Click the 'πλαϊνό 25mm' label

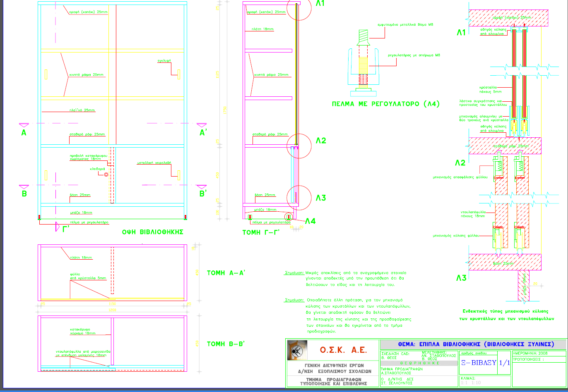click(82, 110)
